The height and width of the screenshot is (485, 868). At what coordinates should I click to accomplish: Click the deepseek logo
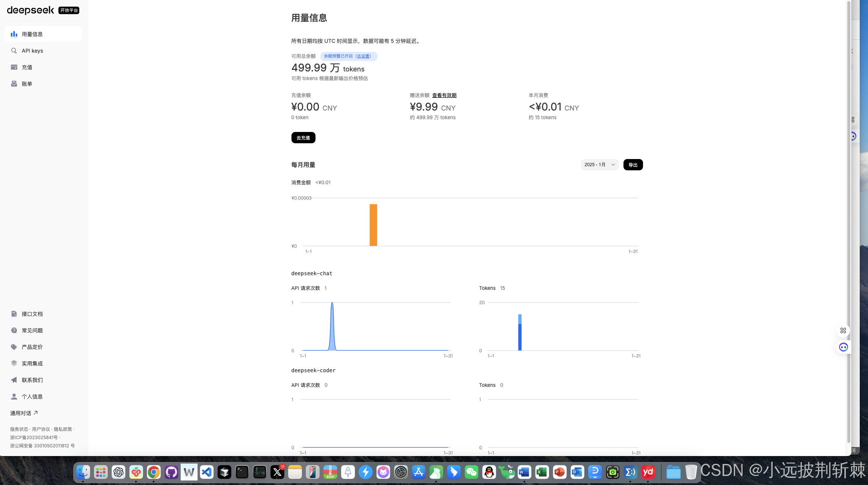[30, 10]
